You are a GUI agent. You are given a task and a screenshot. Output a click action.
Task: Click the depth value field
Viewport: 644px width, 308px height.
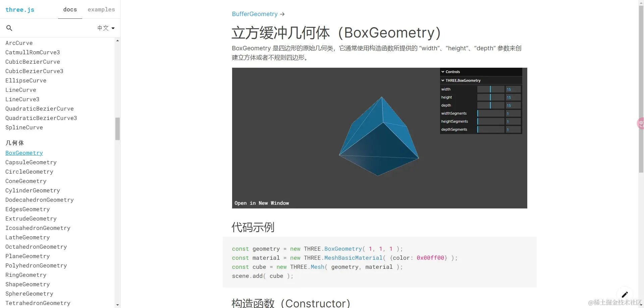tap(513, 105)
